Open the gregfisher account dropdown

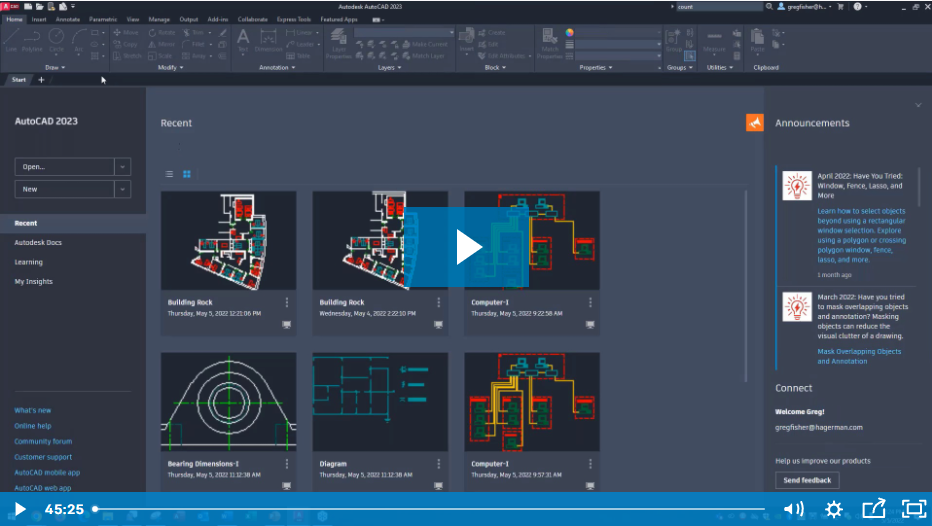805,7
